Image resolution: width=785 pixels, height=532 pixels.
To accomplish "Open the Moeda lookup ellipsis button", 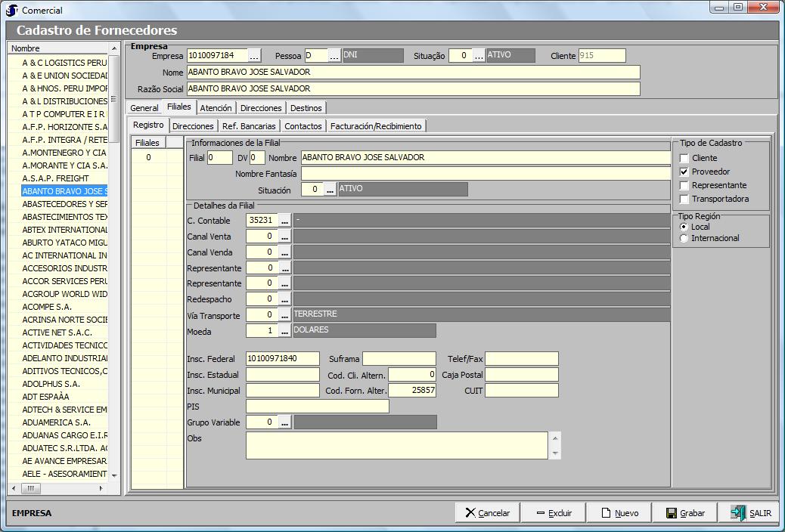I will [x=284, y=331].
